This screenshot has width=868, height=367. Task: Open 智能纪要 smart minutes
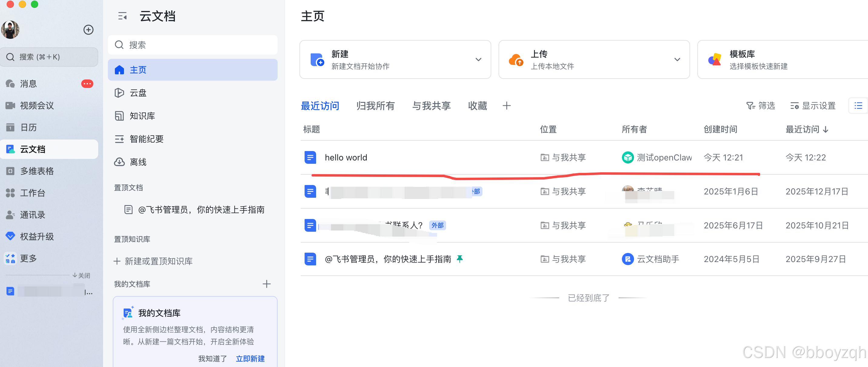pos(146,139)
